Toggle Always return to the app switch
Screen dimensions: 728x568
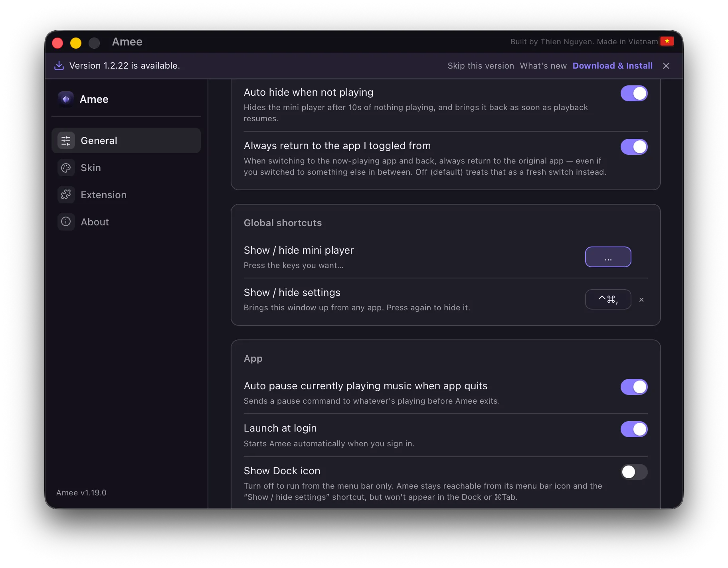click(634, 147)
